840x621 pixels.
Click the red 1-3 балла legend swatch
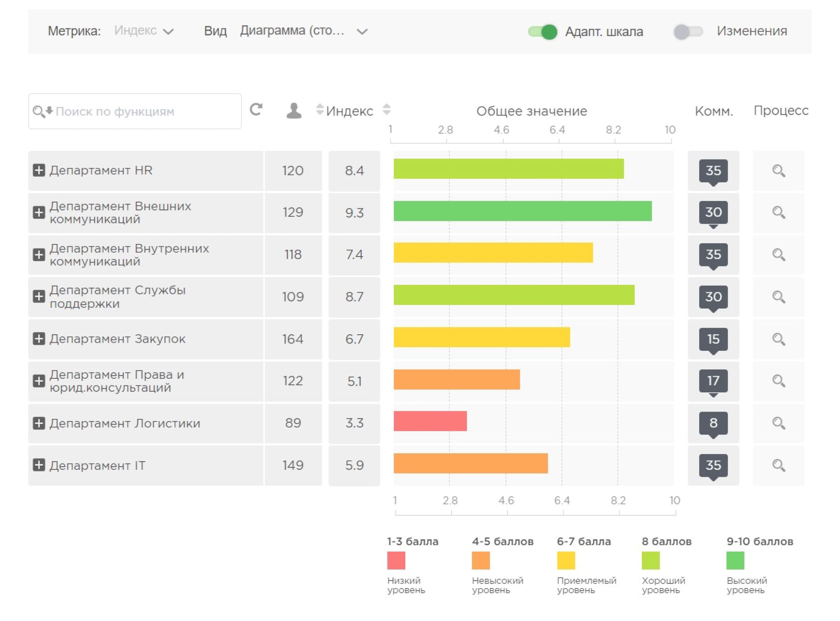(x=397, y=561)
